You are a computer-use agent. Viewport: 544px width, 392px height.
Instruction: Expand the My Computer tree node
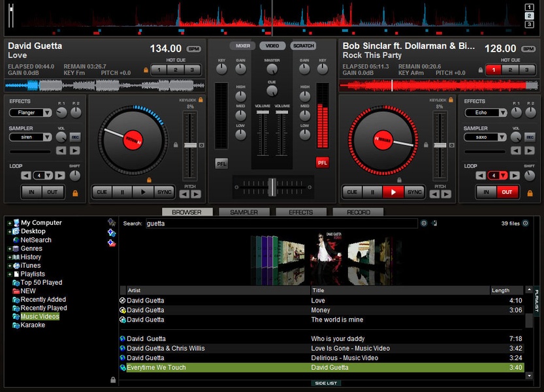pyautogui.click(x=10, y=223)
